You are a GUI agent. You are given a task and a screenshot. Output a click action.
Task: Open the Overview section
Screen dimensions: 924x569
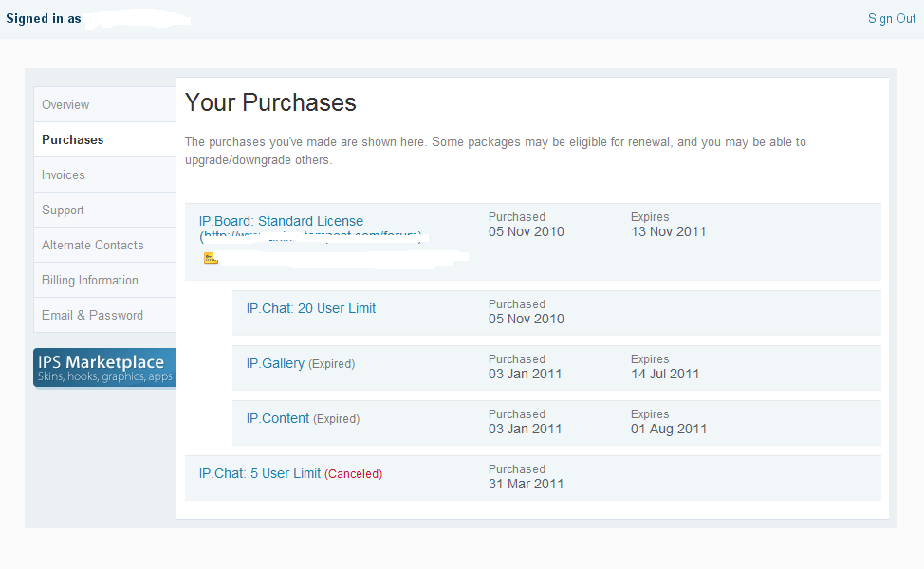coord(105,104)
